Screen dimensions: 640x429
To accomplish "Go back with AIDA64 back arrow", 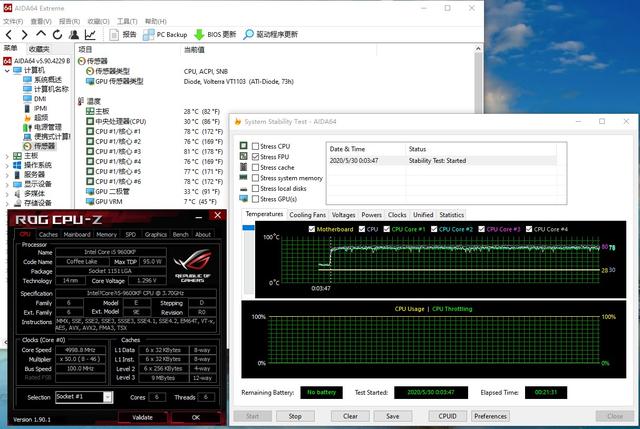I will [x=9, y=35].
